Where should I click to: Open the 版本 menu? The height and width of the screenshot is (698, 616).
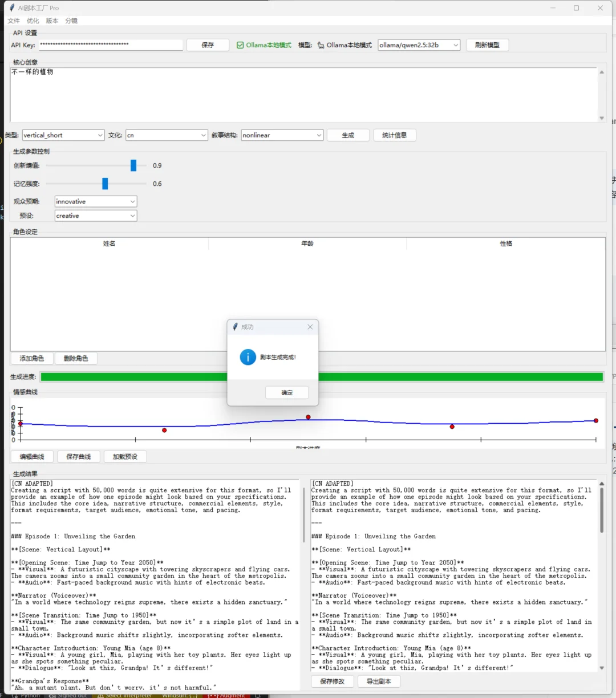(52, 21)
